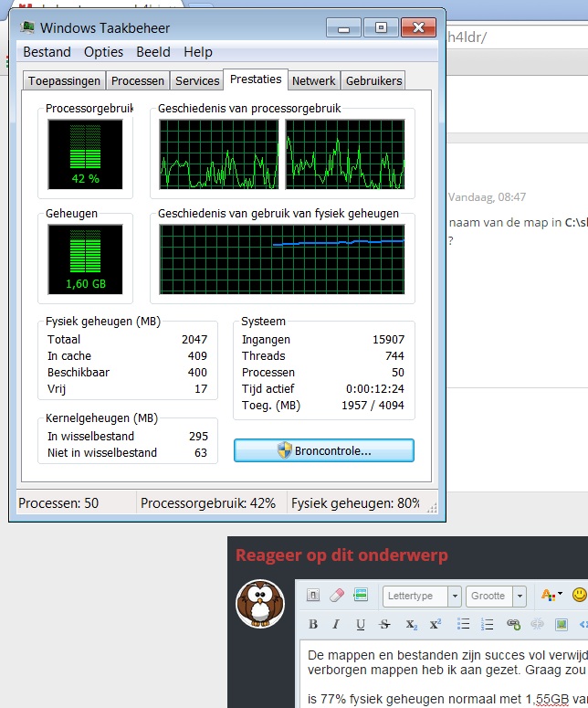This screenshot has width=588, height=708.
Task: Click the Totaal 2047 value
Action: (x=194, y=340)
